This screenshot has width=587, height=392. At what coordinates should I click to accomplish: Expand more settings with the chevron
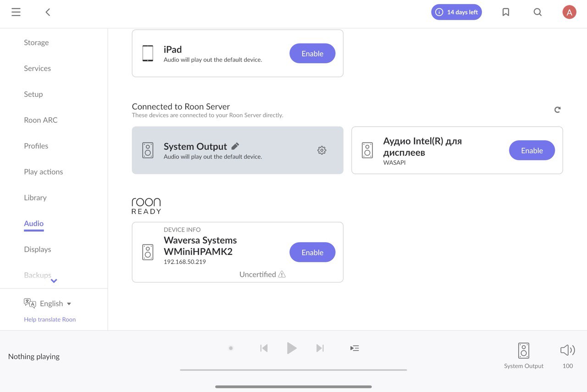point(54,281)
